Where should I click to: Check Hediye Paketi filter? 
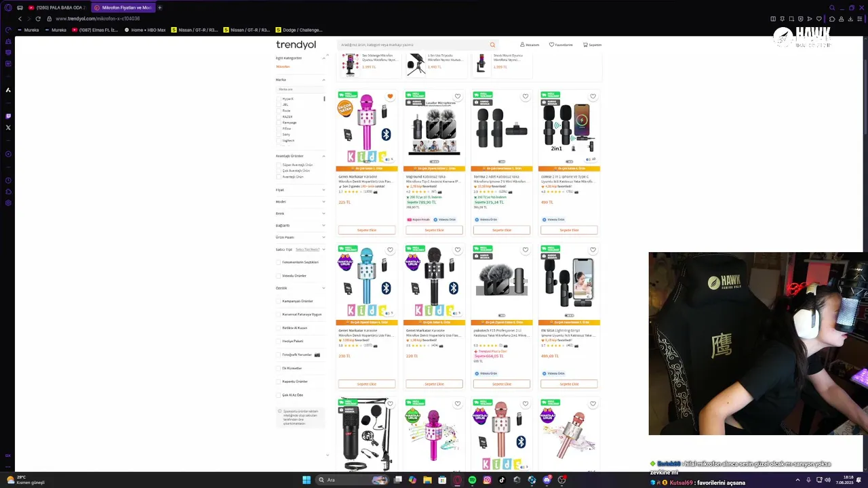[x=279, y=341]
